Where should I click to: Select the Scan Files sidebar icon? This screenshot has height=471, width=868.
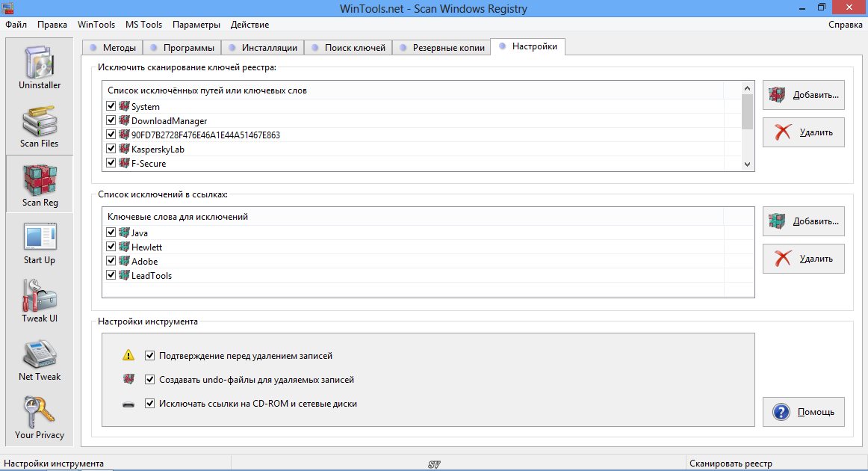tap(40, 126)
